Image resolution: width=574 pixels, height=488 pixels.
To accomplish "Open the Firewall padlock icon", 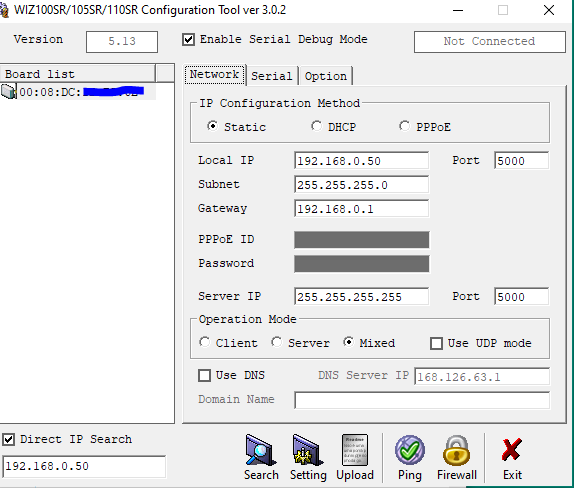I will [456, 450].
